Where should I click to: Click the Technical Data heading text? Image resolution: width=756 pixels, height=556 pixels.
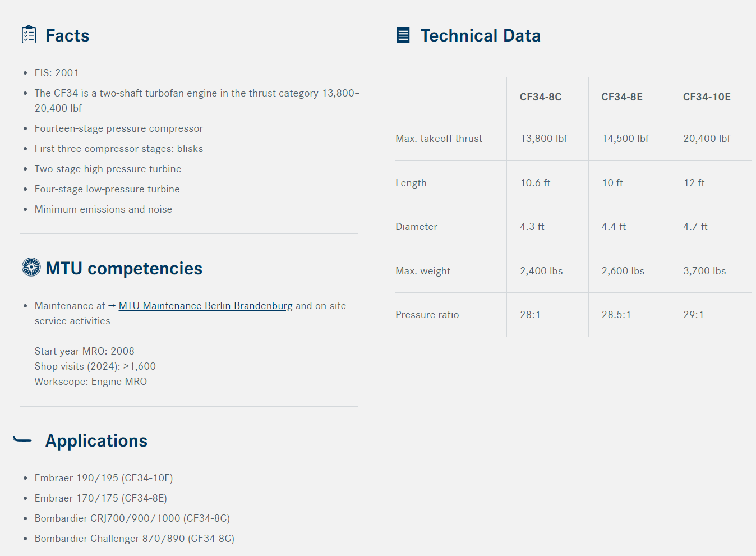tap(481, 35)
